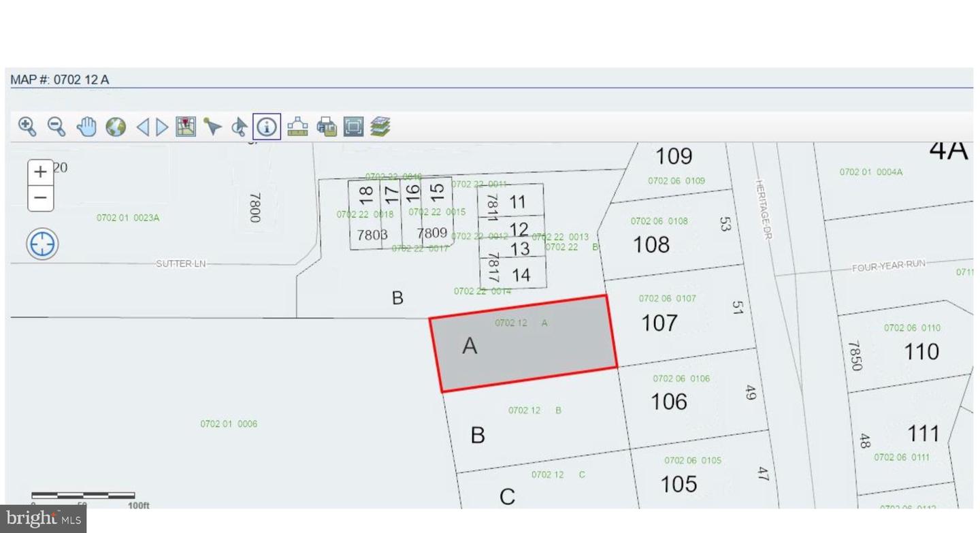
Task: Open the map pin locator tool
Action: tap(186, 127)
